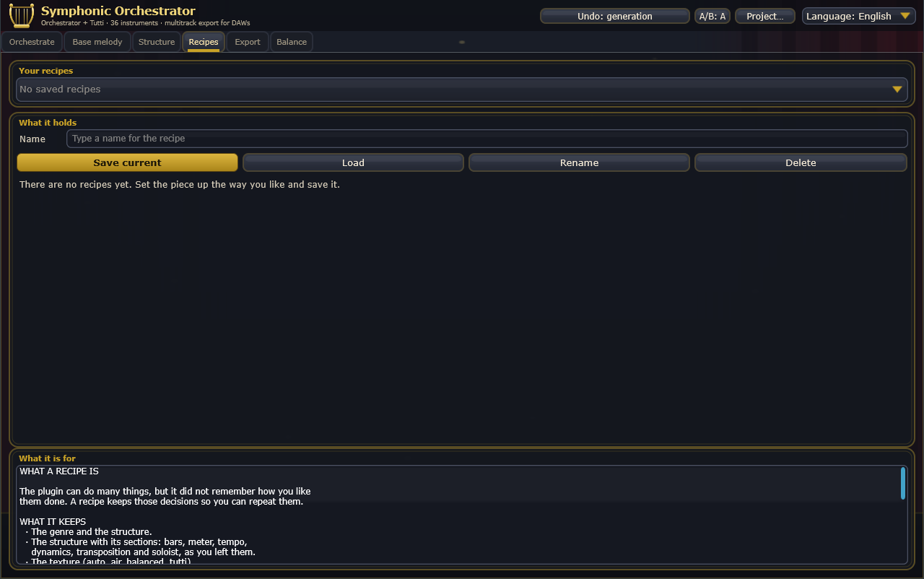Click the golden lyre logo icon
The height and width of the screenshot is (579, 924).
coord(22,15)
